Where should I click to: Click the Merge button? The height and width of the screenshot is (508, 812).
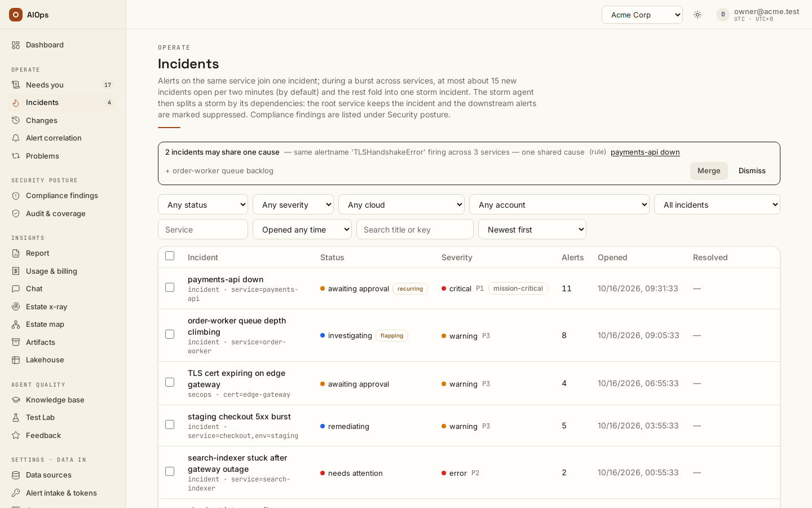[x=709, y=171]
